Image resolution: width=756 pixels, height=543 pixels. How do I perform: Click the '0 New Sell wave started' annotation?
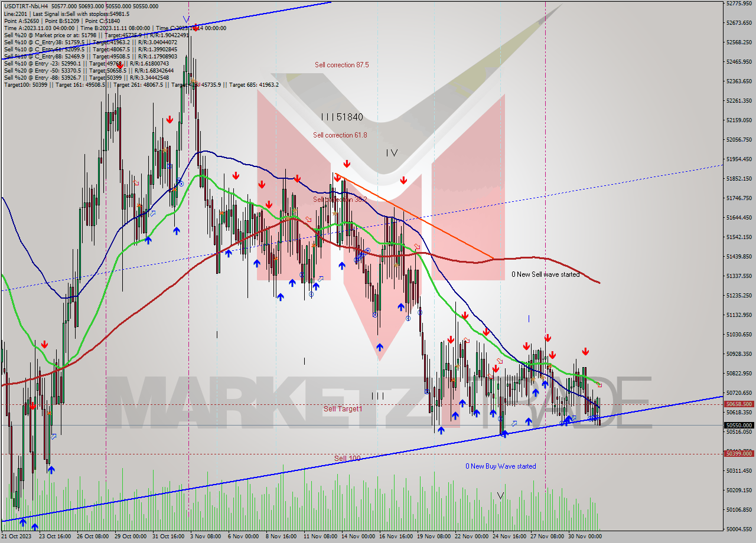pos(545,274)
